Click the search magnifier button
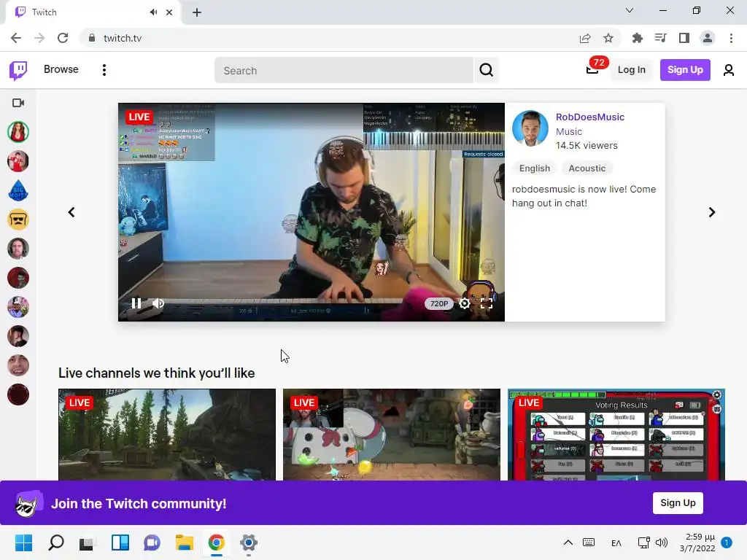Viewport: 747px width, 560px height. point(486,71)
